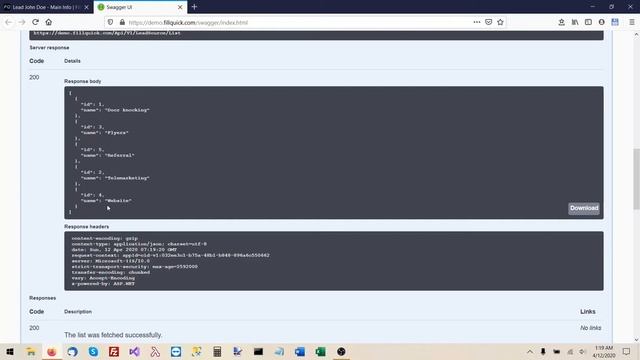The image size is (640, 360).
Task: Click the 'No links' text
Action: click(591, 328)
